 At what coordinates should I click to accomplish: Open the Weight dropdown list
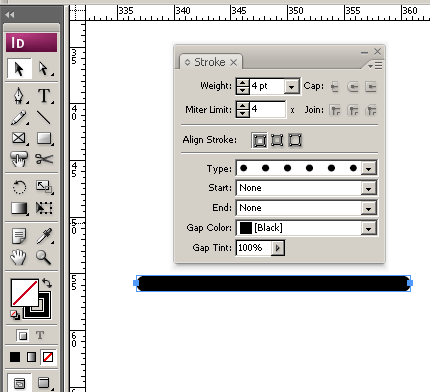point(292,87)
